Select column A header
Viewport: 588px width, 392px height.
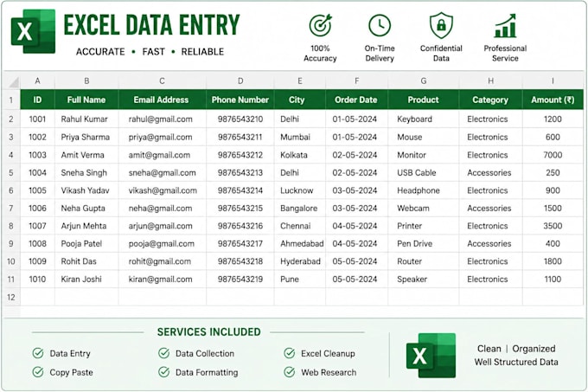coord(37,80)
